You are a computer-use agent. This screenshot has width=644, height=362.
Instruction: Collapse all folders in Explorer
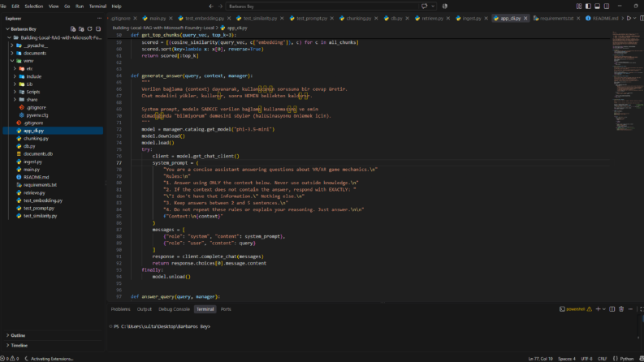[x=98, y=29]
